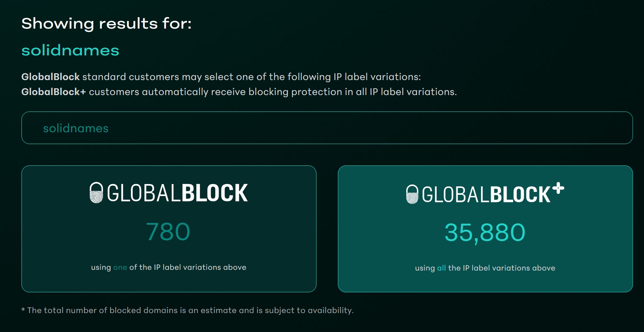
Task: Click the GlobalBlock bold text in description
Action: pos(50,76)
